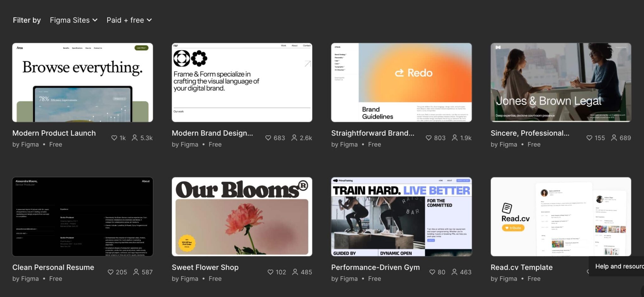Click the users icon on Modern Brand Design
The height and width of the screenshot is (297, 644).
(294, 138)
